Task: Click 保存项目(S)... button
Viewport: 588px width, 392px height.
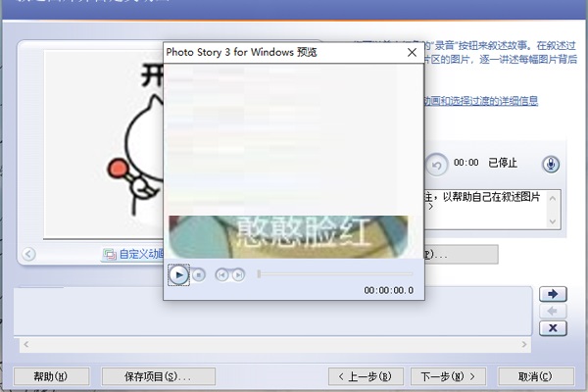Action: [x=159, y=376]
